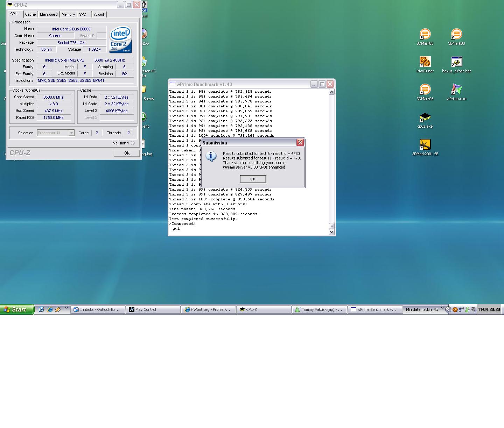Click the Package field Socket 775 LGA
This screenshot has height=428, width=504.
point(71,43)
